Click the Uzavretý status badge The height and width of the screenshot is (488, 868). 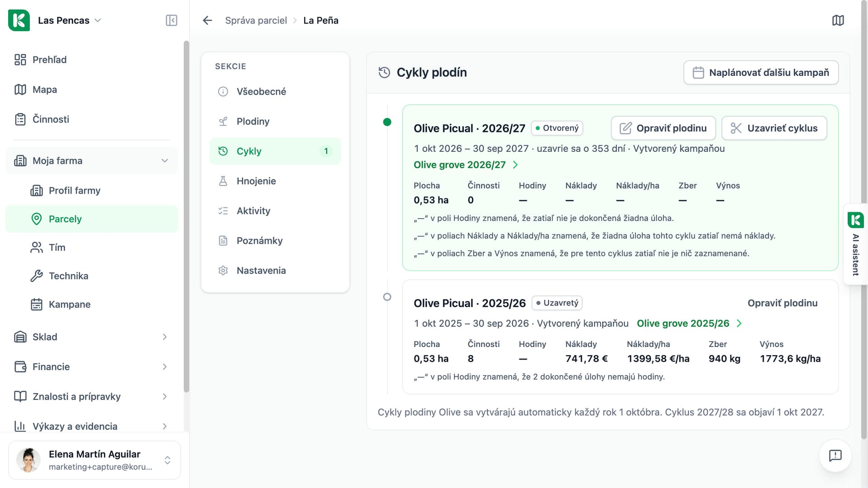(x=557, y=303)
